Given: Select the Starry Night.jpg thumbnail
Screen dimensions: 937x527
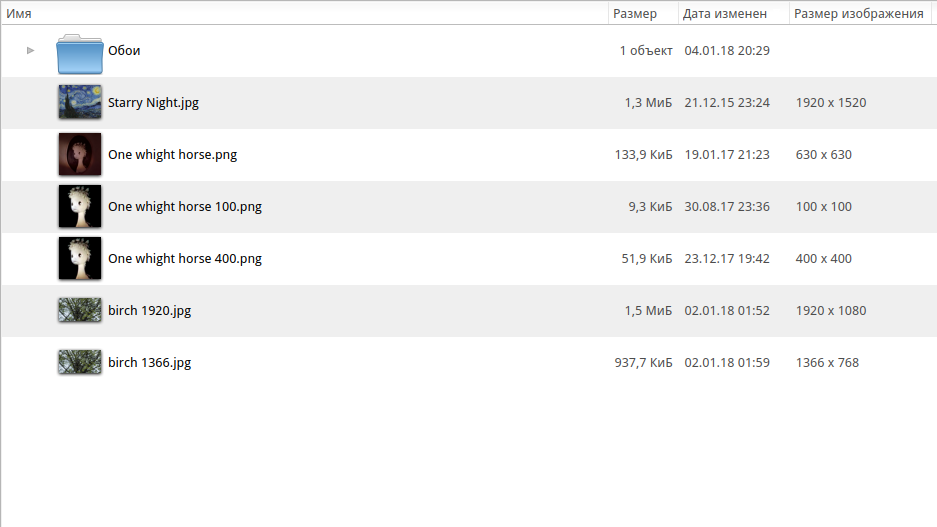Looking at the screenshot, I should point(80,102).
